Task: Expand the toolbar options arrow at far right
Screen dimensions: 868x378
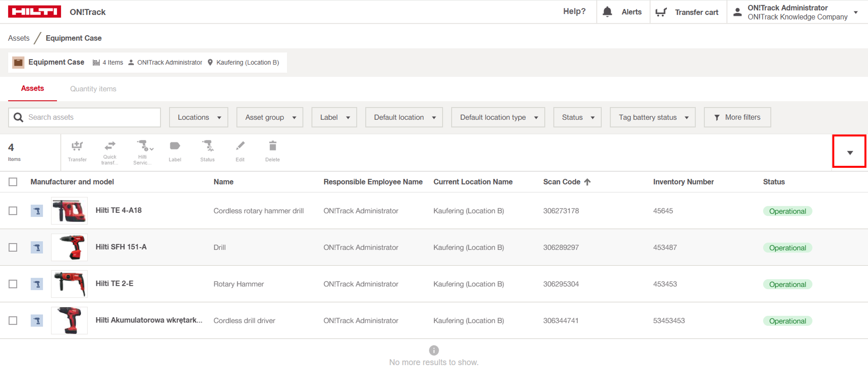Action: click(850, 153)
